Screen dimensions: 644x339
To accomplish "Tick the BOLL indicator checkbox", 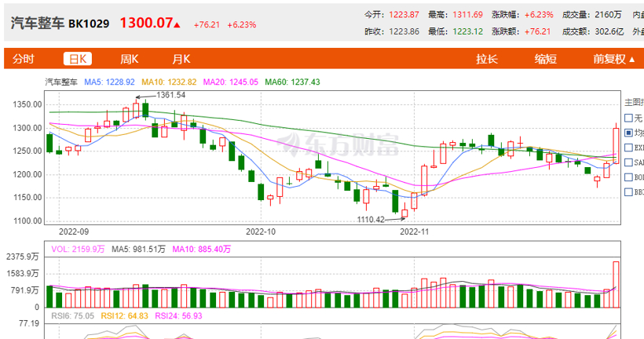I will pos(628,177).
